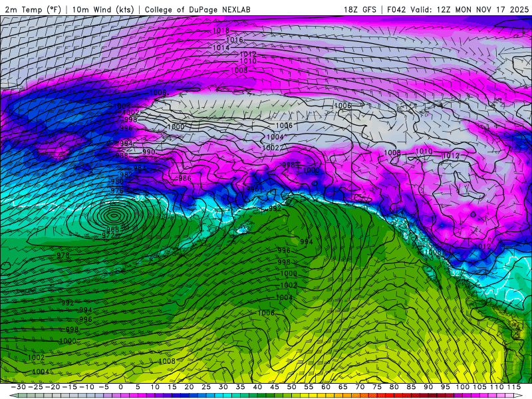Click the 80 value on temperature scale
This screenshot has width=532, height=399.
tap(394, 387)
